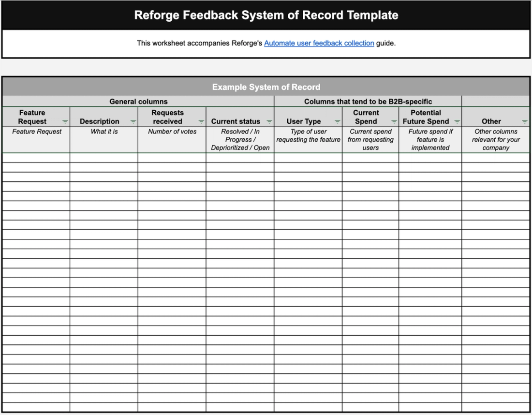Click the Resolved / In Progress status description cell
Image resolution: width=532 pixels, height=415 pixels.
(x=240, y=139)
